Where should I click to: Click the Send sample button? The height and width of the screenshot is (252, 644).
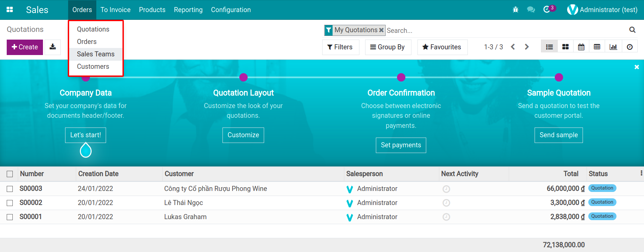tap(559, 135)
